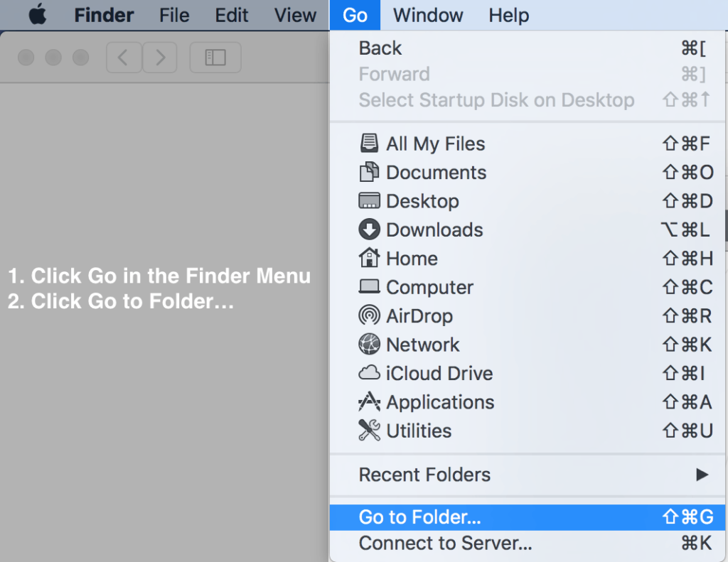The height and width of the screenshot is (562, 728).
Task: Click the All My Files icon
Action: click(x=369, y=144)
